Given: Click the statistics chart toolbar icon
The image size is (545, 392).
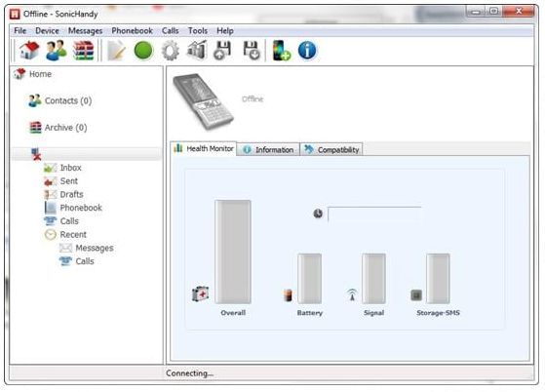Looking at the screenshot, I should pyautogui.click(x=197, y=50).
